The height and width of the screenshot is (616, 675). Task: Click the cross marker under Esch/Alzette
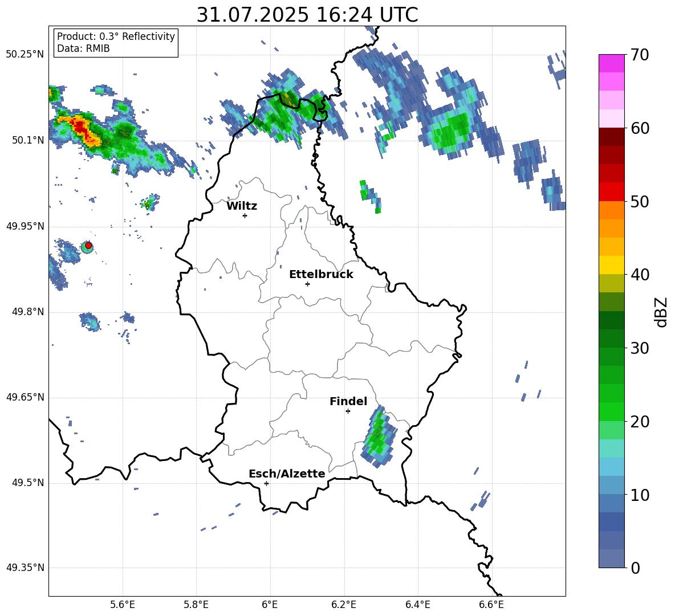coord(266,483)
